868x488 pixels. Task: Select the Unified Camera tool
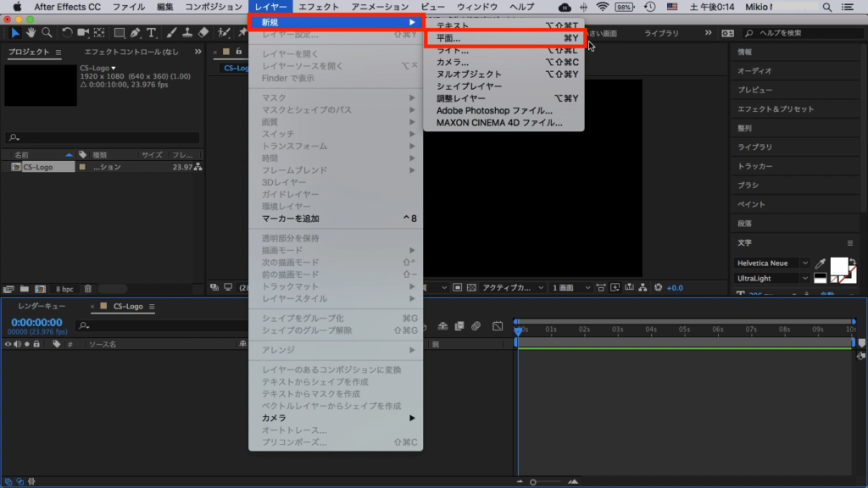(83, 33)
